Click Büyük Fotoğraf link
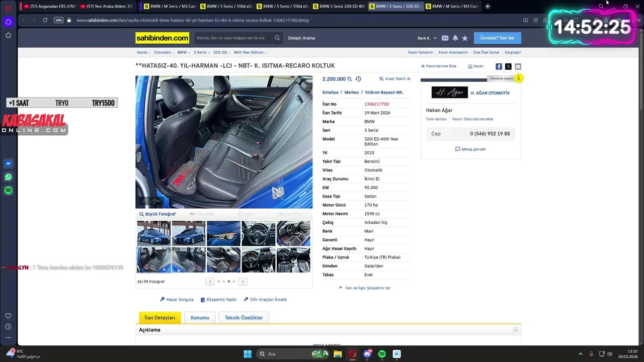The height and width of the screenshot is (362, 644). point(157,214)
